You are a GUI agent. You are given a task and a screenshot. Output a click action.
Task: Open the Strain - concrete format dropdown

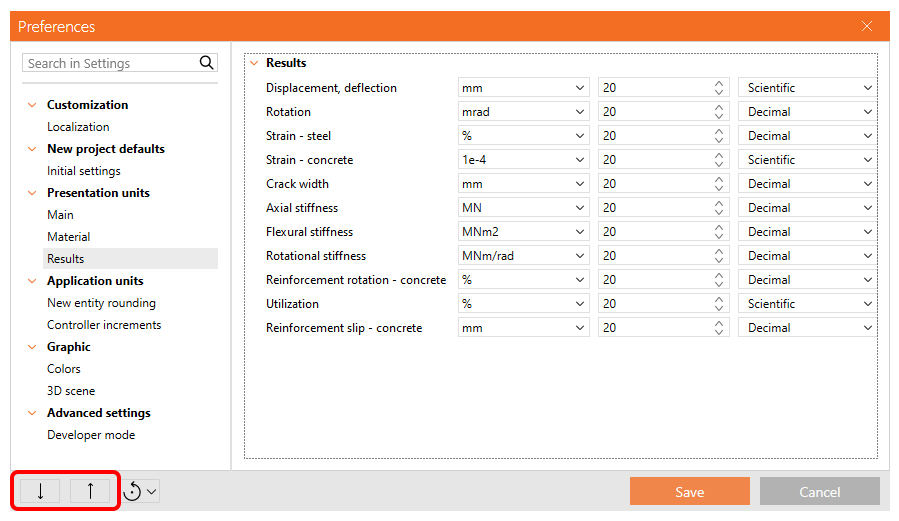pyautogui.click(x=808, y=160)
